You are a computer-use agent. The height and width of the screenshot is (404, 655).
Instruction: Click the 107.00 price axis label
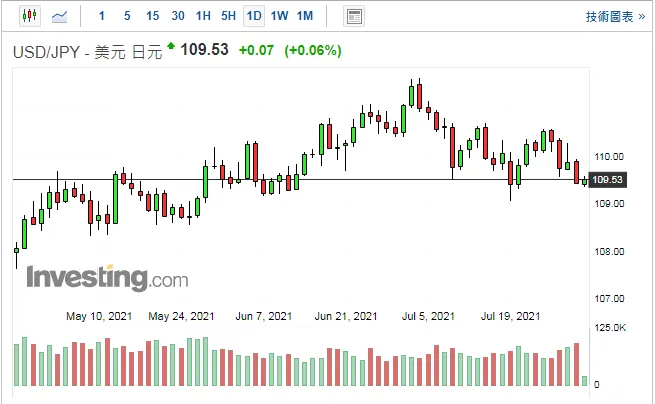[609, 299]
